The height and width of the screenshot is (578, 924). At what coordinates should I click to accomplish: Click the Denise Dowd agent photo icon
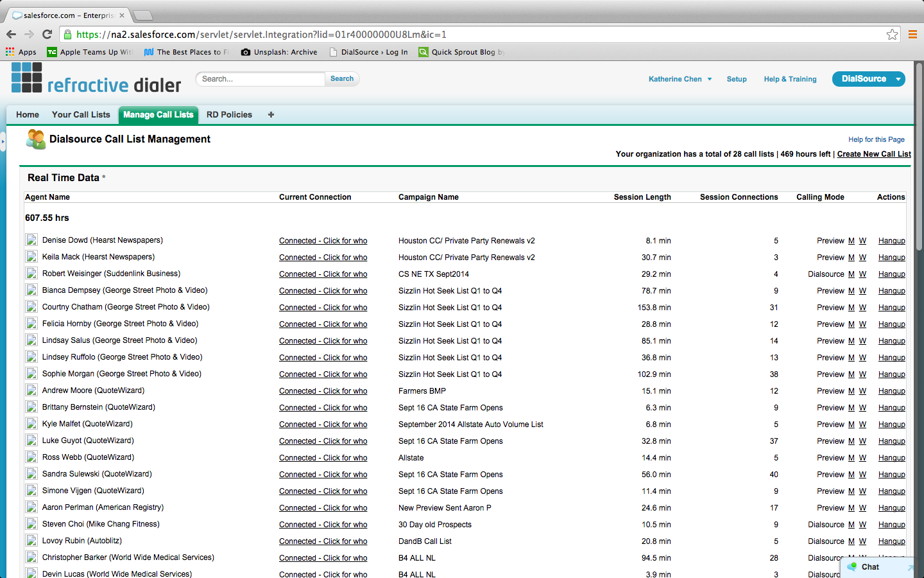coord(31,240)
